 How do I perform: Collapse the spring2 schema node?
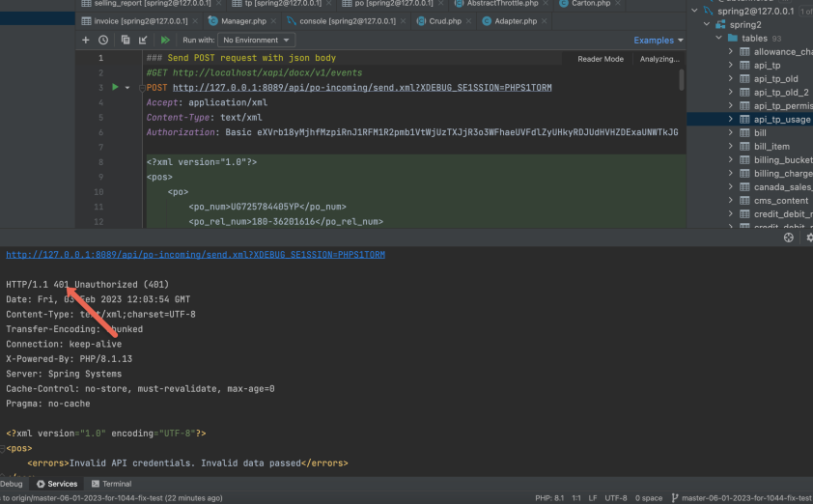707,24
